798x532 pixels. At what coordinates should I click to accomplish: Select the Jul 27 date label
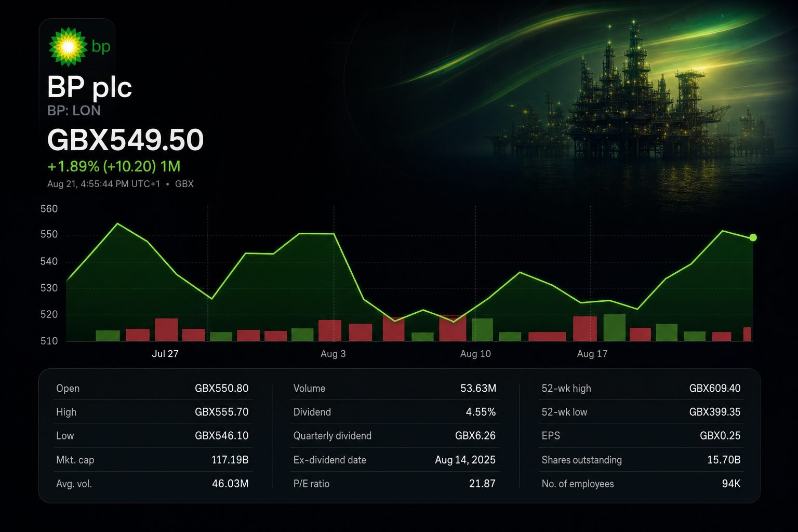pyautogui.click(x=165, y=354)
